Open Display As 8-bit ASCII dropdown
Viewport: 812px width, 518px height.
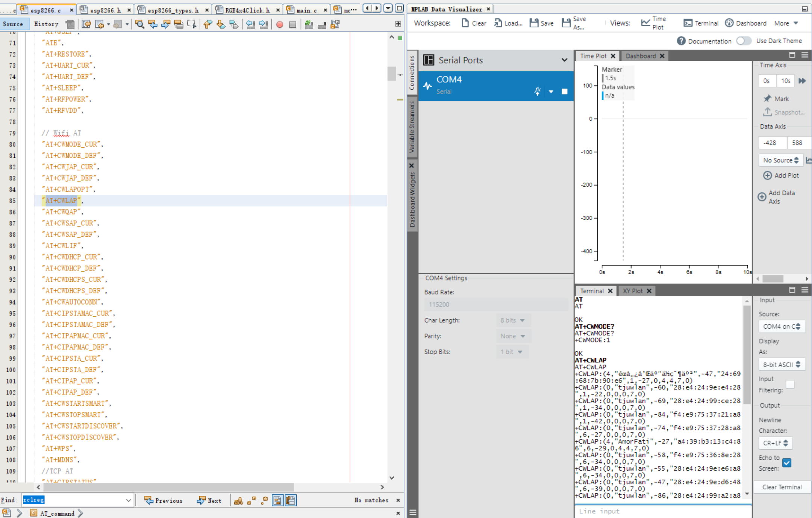pyautogui.click(x=782, y=364)
